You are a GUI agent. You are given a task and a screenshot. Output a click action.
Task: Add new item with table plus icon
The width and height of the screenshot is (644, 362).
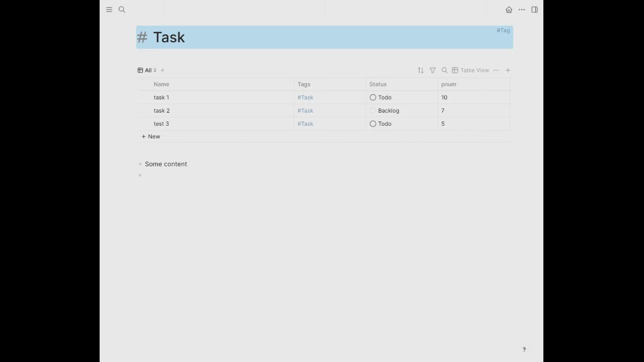[508, 70]
